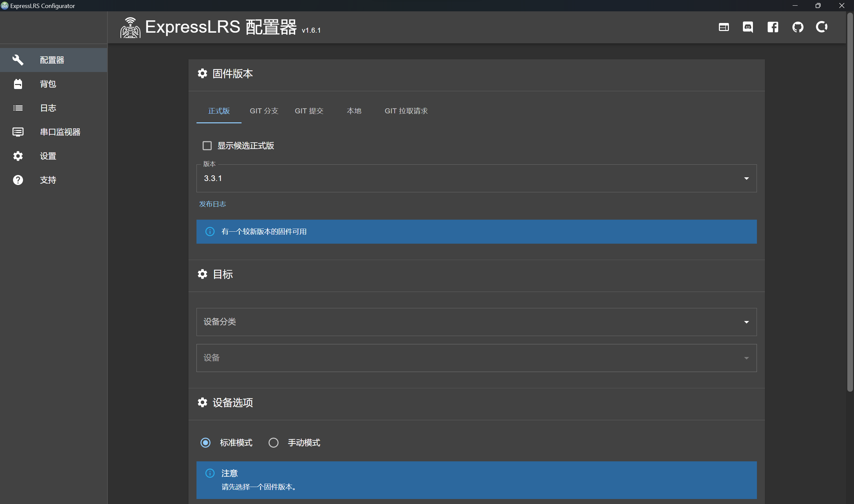
Task: Enable 显示候选正式版 checkbox
Action: [207, 146]
